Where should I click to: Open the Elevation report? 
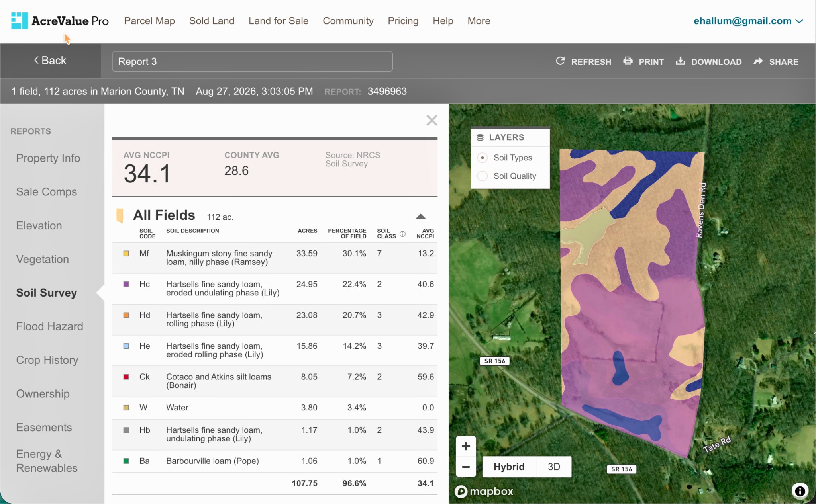tap(39, 225)
